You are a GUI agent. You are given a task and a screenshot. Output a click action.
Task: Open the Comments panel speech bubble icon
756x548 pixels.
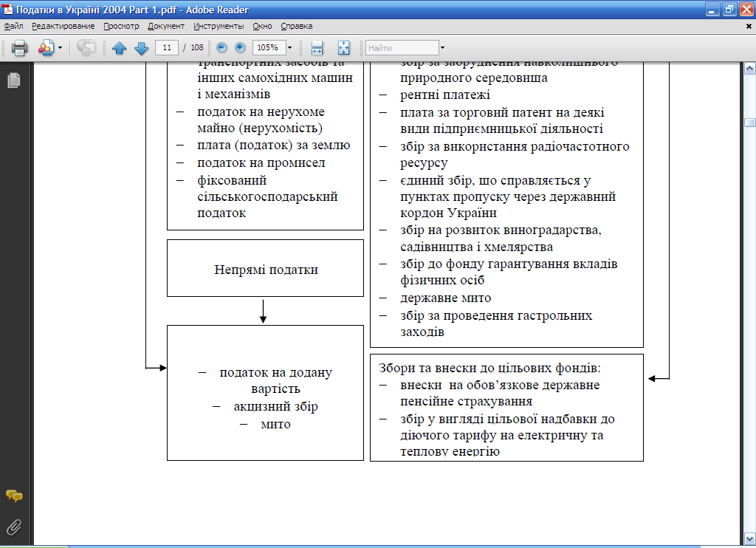point(14,496)
